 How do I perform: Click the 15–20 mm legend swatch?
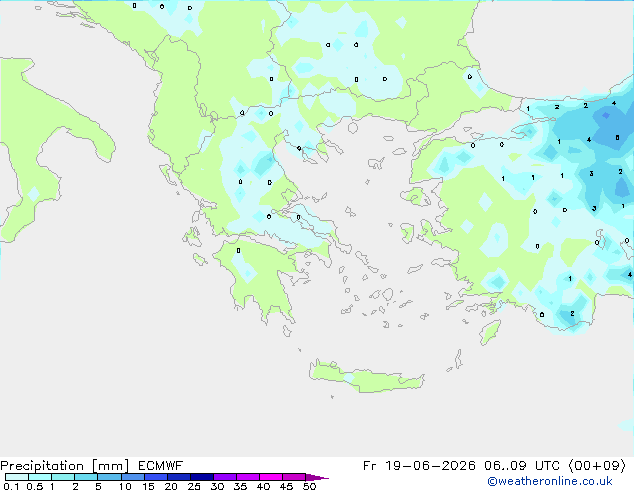pos(156,477)
